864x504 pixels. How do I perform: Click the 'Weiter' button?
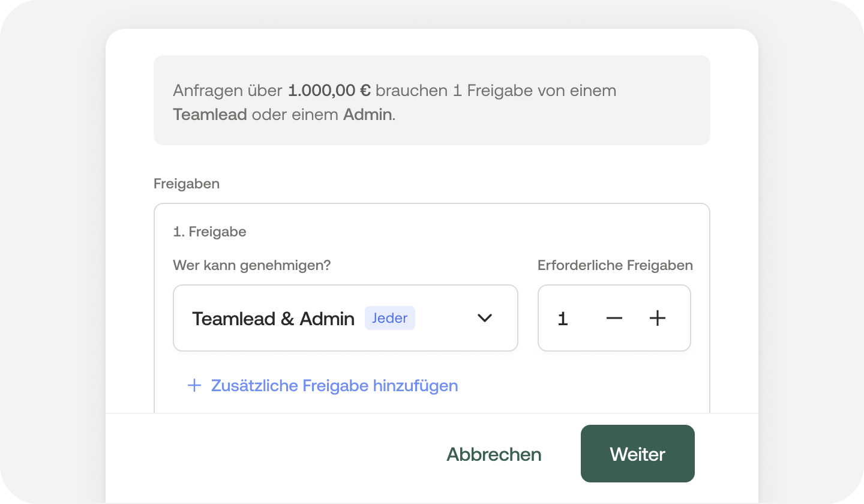(x=637, y=454)
